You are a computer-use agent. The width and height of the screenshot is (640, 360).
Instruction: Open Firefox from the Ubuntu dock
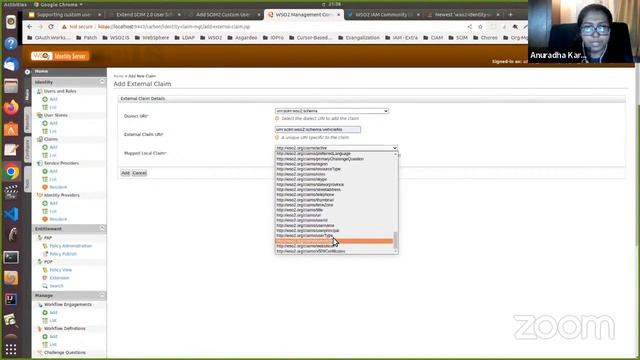coord(11,107)
